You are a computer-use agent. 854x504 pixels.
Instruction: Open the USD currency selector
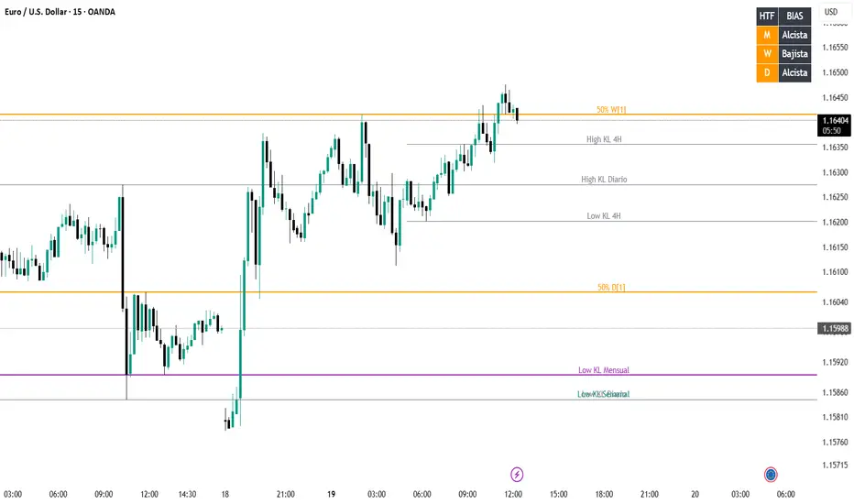(x=831, y=12)
